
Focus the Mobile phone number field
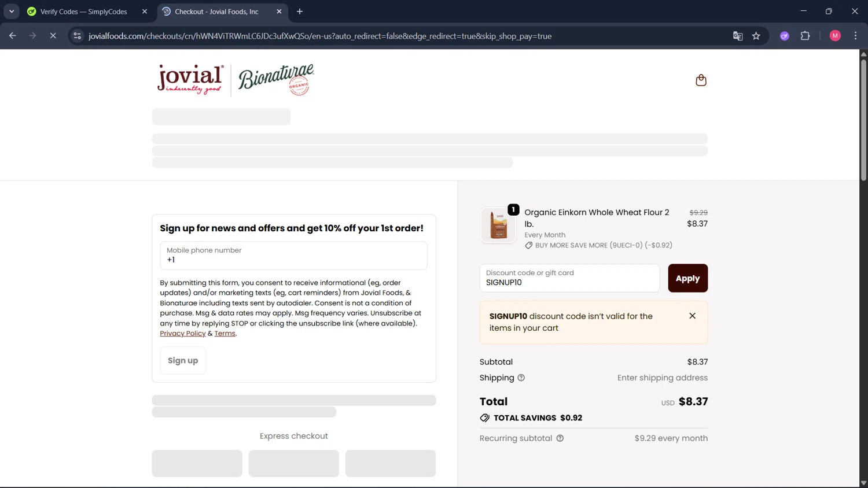(293, 255)
